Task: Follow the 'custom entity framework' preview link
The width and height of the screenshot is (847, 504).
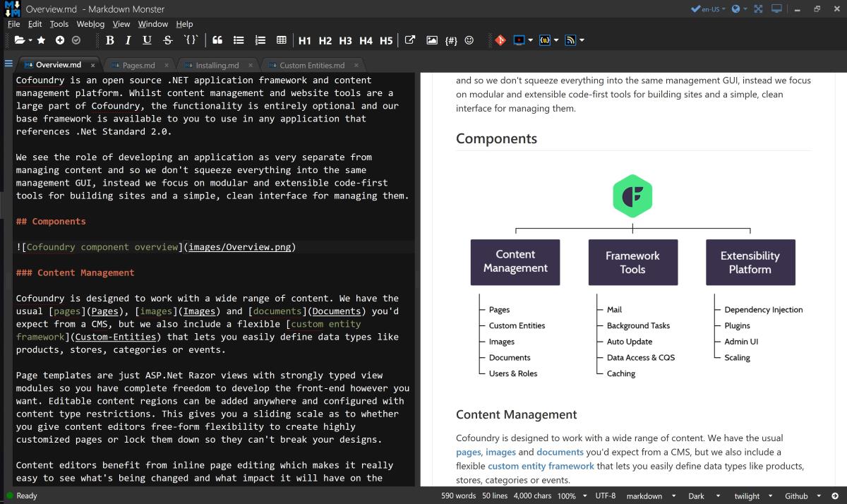Action: (x=541, y=466)
